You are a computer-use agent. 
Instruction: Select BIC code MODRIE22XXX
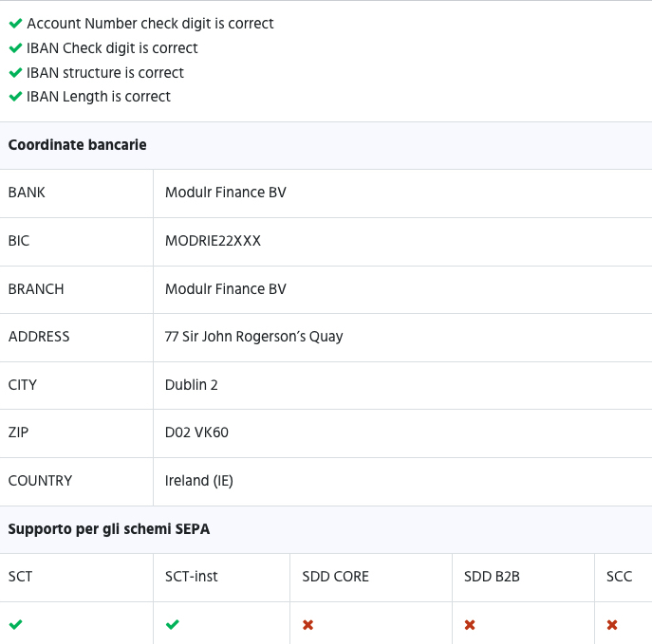point(213,241)
